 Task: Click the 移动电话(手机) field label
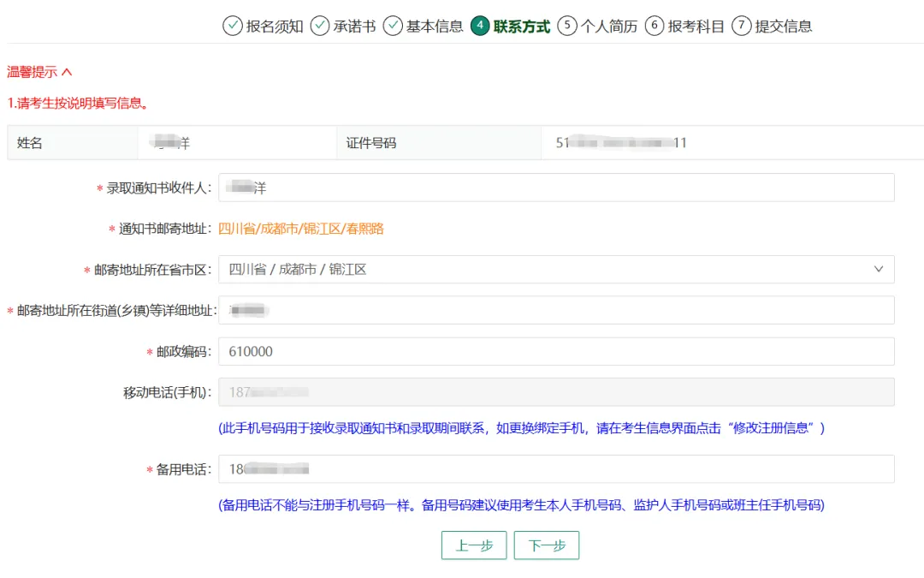(168, 393)
